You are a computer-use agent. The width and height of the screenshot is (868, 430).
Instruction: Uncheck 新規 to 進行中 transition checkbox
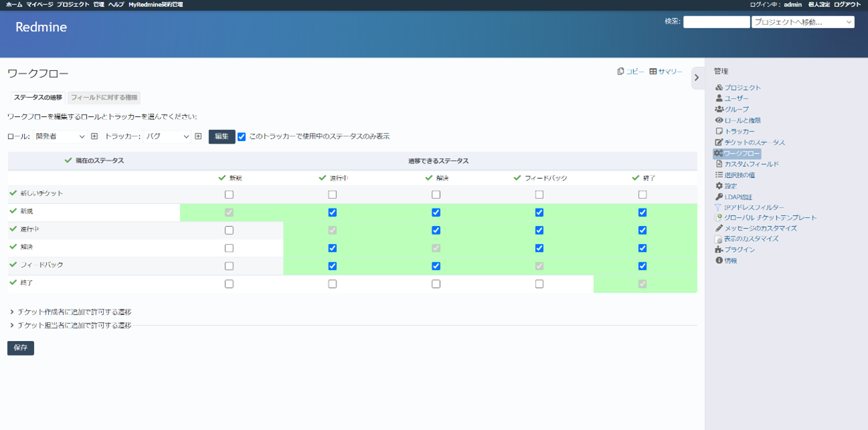(x=332, y=212)
